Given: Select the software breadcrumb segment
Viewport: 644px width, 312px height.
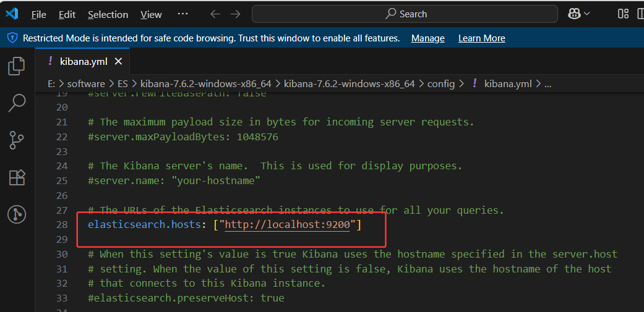Looking at the screenshot, I should coord(86,84).
